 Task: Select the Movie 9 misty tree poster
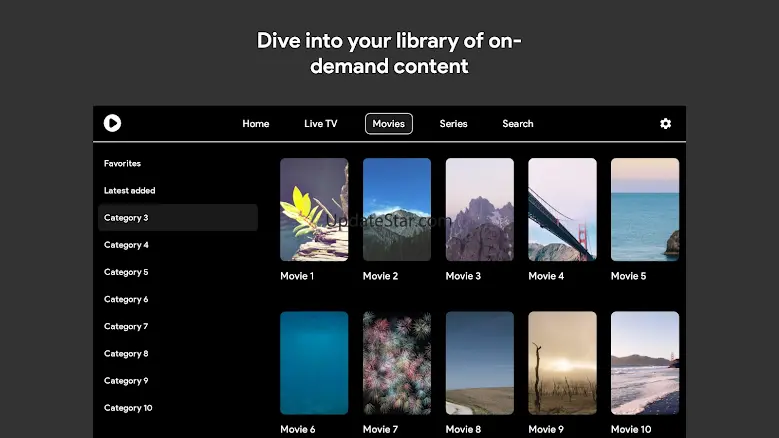(x=562, y=363)
